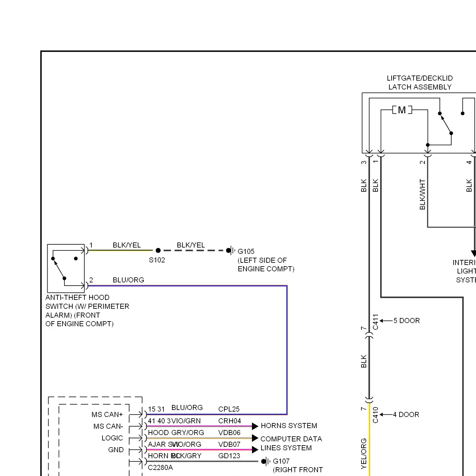Click BLK/YEL label above the solid wire
The image size is (476, 476).
pos(127,245)
